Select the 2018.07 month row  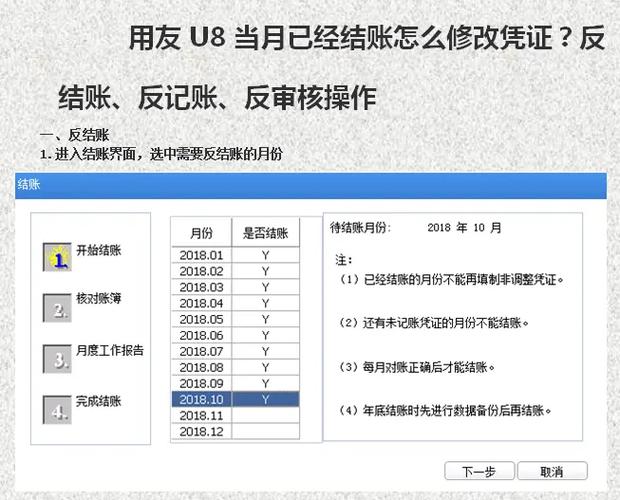(x=235, y=351)
